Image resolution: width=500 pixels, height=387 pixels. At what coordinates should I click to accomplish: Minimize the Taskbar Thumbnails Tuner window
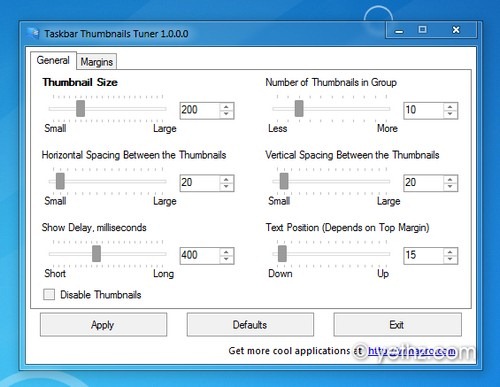pyautogui.click(x=399, y=31)
